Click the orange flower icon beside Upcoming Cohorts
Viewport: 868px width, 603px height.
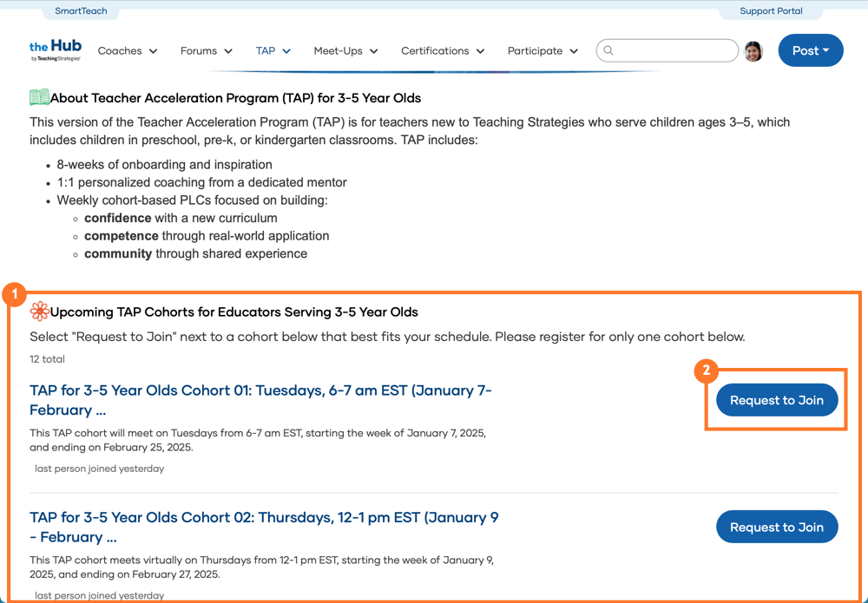point(39,311)
